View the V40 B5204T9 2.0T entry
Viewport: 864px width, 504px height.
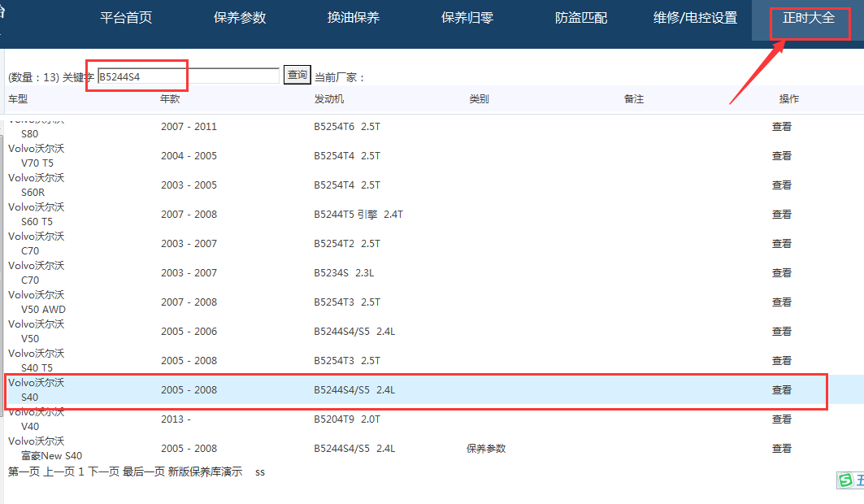781,419
